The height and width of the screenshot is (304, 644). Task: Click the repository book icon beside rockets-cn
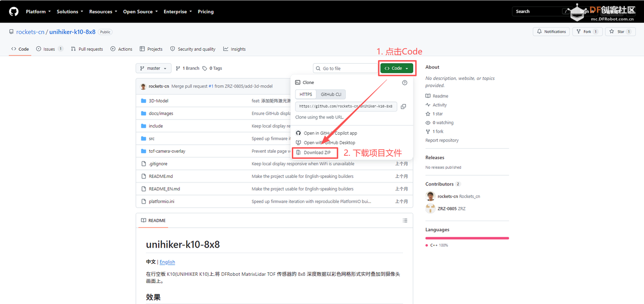point(12,32)
